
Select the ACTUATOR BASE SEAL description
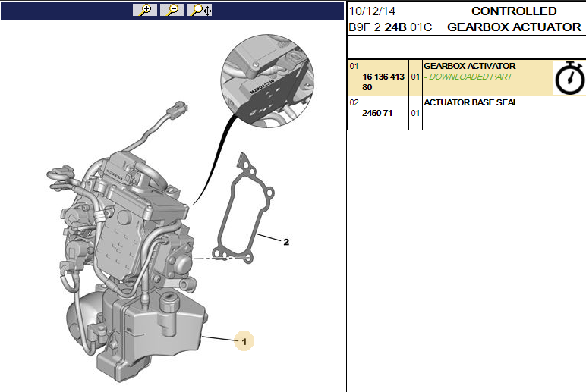(471, 102)
